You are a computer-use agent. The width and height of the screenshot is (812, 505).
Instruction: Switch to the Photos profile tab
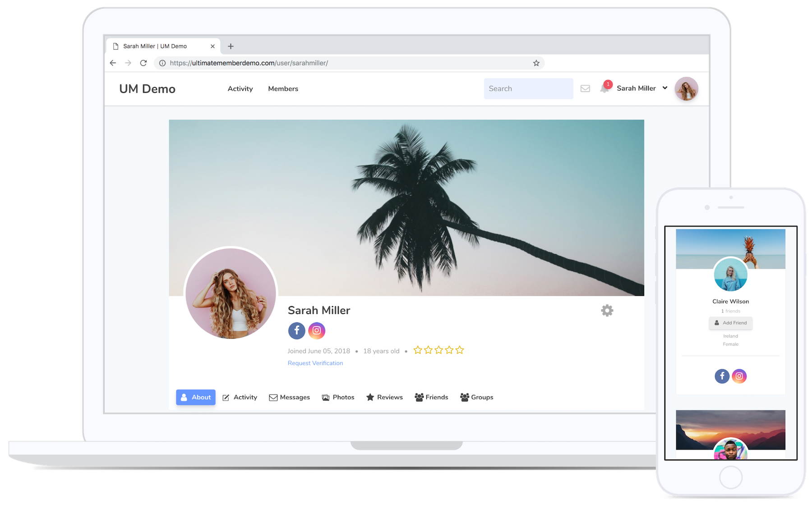coord(338,397)
